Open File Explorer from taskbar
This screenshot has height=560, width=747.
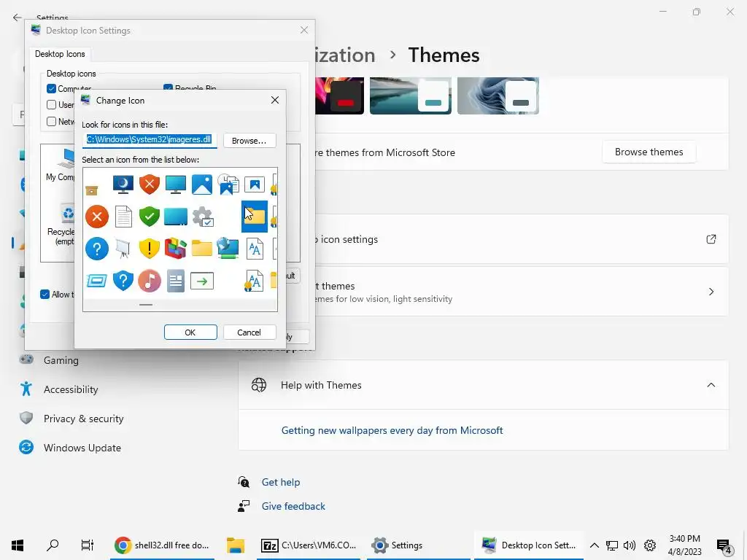click(236, 545)
